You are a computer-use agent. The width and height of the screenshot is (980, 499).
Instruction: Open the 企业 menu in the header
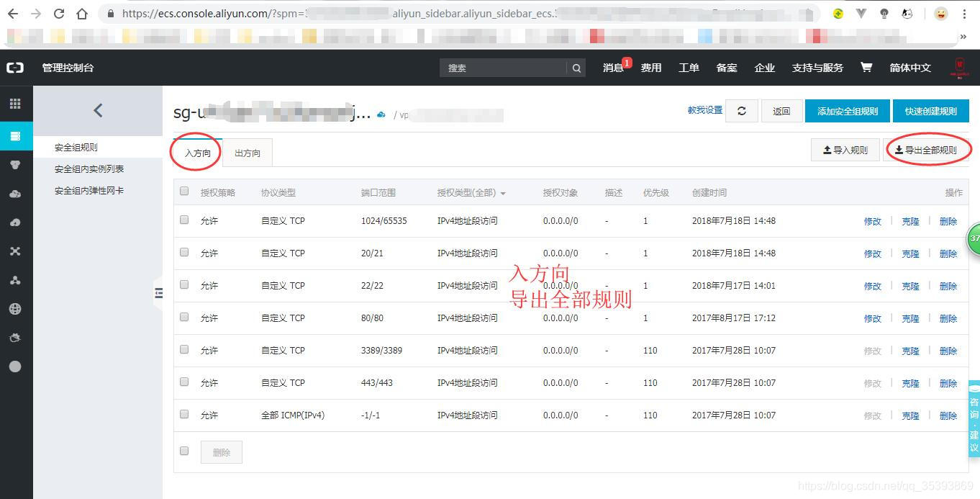coord(764,68)
